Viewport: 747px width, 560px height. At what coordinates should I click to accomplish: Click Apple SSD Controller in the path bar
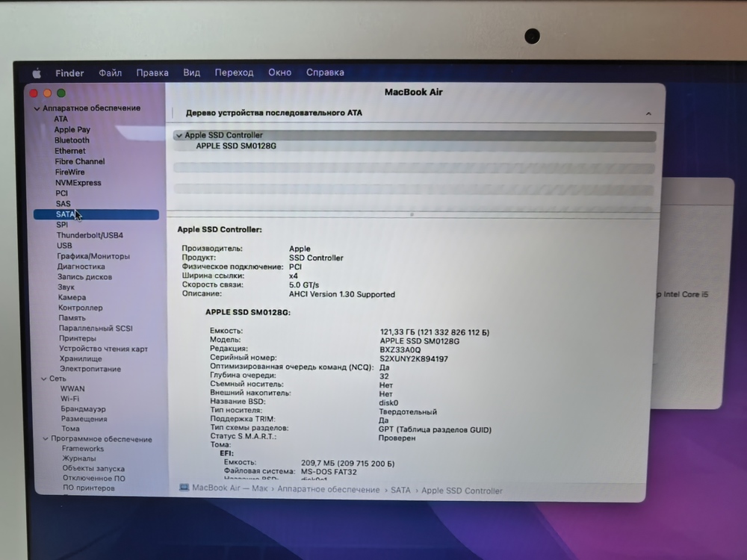coord(462,491)
